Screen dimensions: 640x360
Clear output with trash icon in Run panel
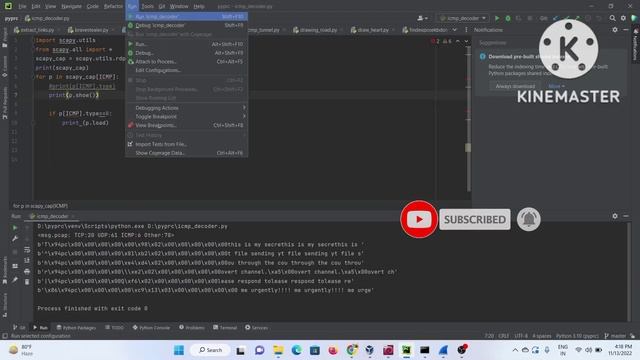(27, 282)
